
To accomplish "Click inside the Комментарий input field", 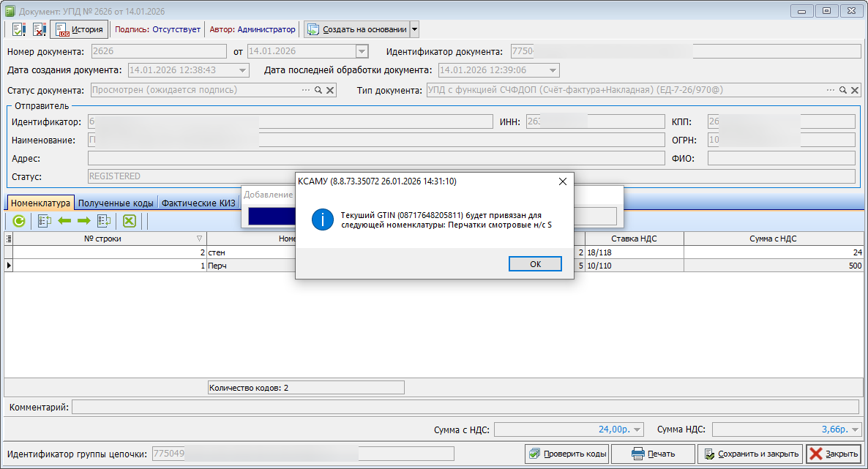I will tap(465, 407).
